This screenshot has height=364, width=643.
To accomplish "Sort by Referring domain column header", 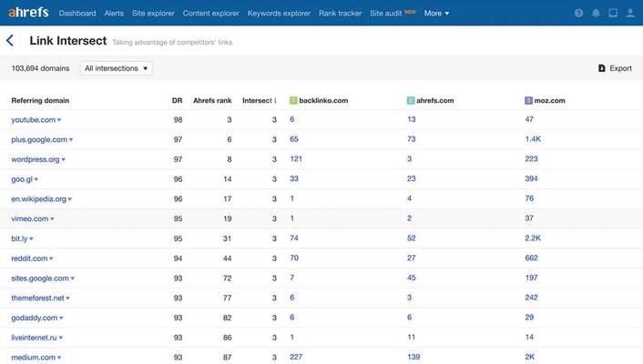I will pyautogui.click(x=40, y=100).
